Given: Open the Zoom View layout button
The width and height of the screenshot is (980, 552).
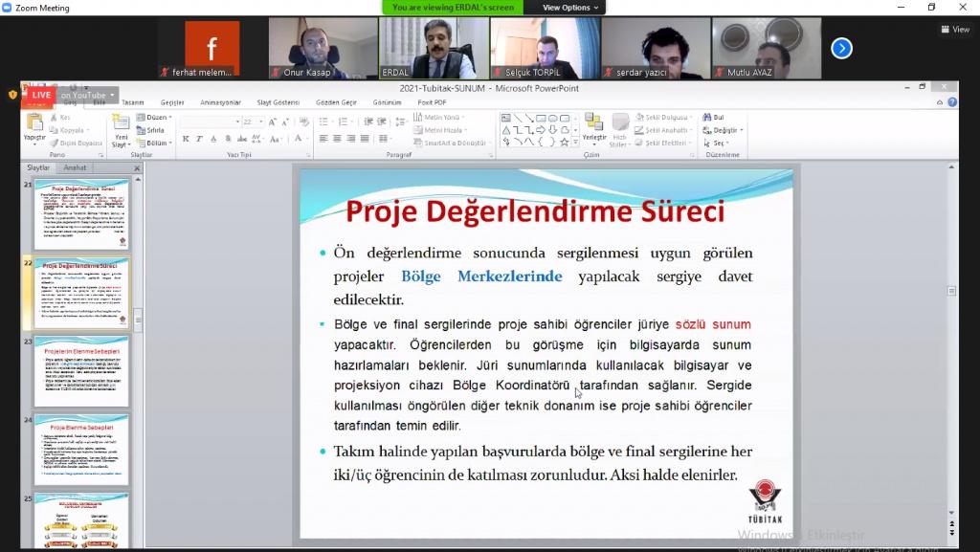Looking at the screenshot, I should [955, 30].
